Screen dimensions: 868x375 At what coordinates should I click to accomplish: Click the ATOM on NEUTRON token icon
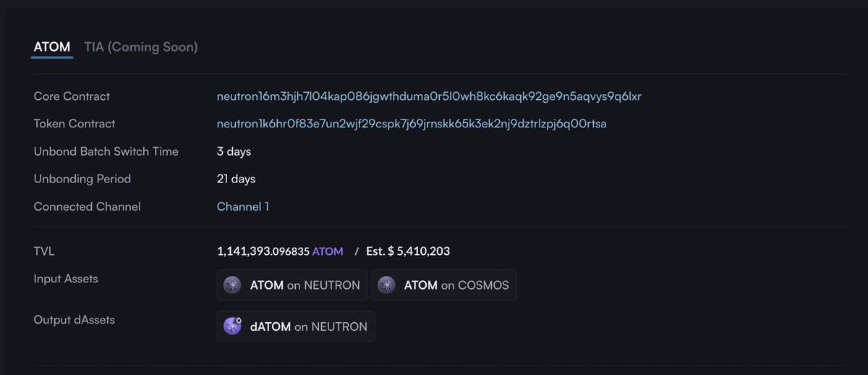(x=232, y=285)
